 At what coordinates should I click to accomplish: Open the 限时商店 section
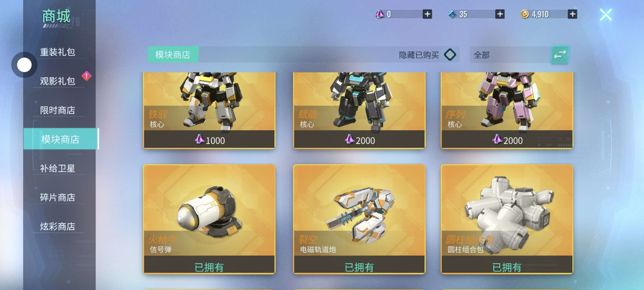click(x=58, y=110)
